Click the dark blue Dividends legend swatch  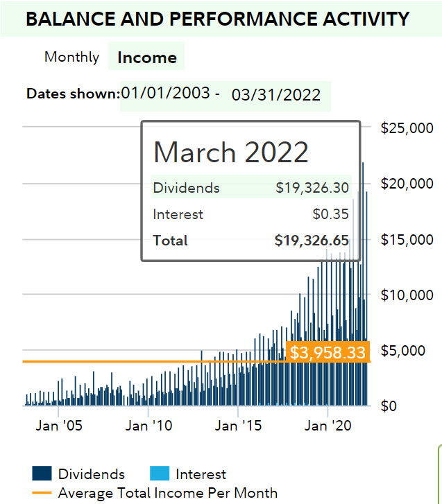[42, 474]
